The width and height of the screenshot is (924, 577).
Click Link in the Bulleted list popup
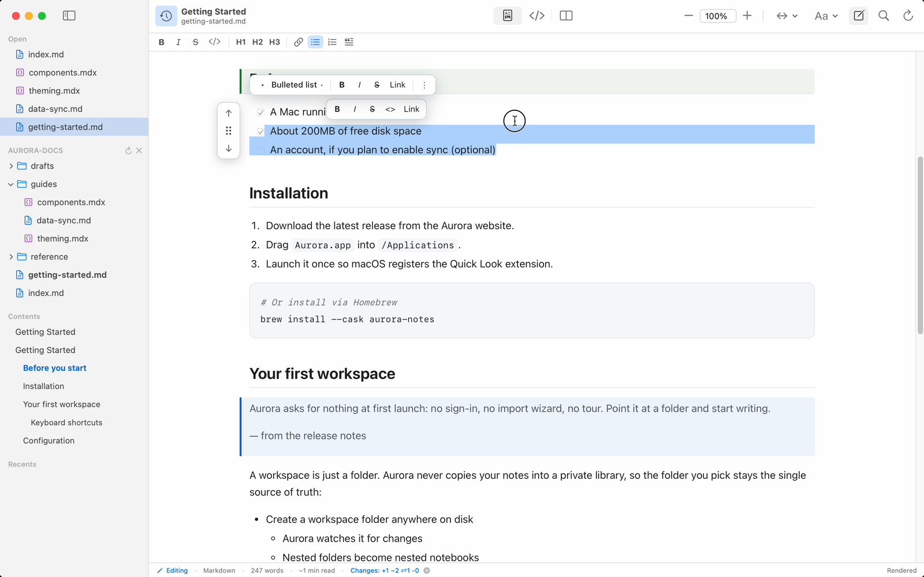pos(397,85)
